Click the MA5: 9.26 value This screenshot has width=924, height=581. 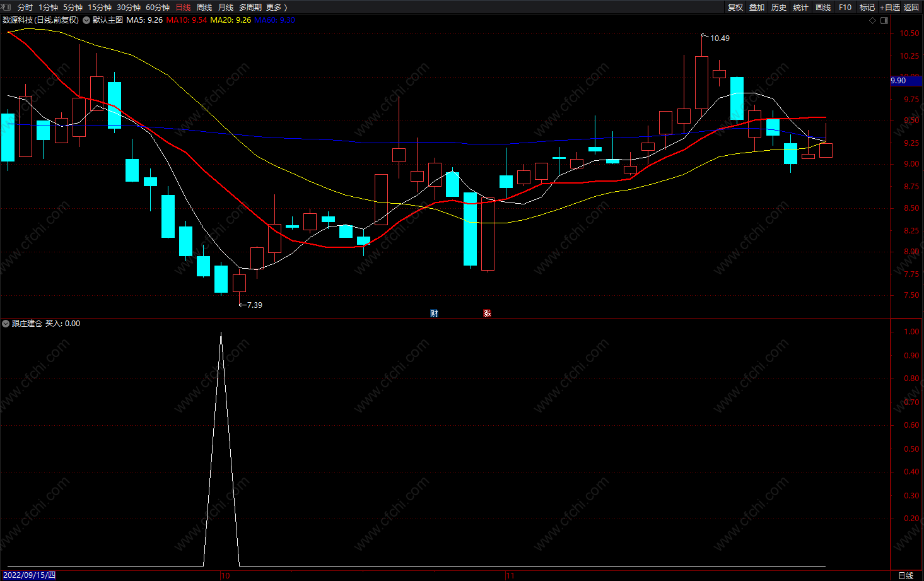pos(144,20)
